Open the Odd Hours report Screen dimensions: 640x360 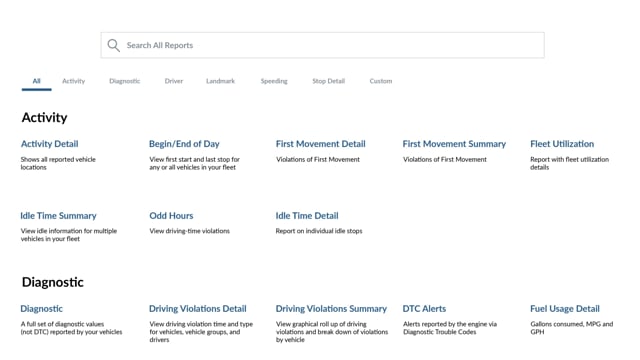[171, 216]
